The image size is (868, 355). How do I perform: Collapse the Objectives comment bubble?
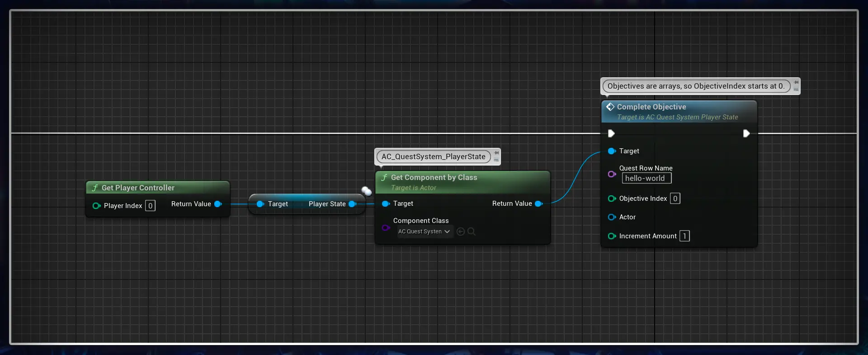point(796,90)
